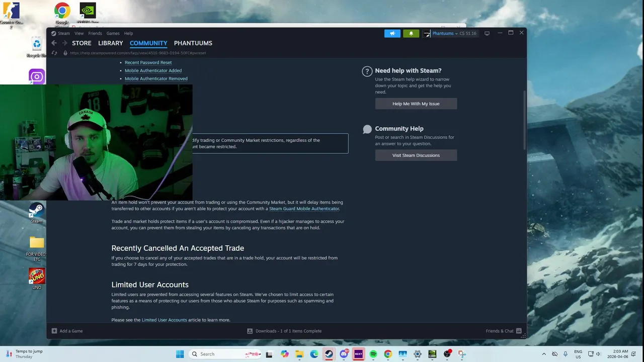
Task: Open Spotify from the taskbar
Action: (373, 354)
